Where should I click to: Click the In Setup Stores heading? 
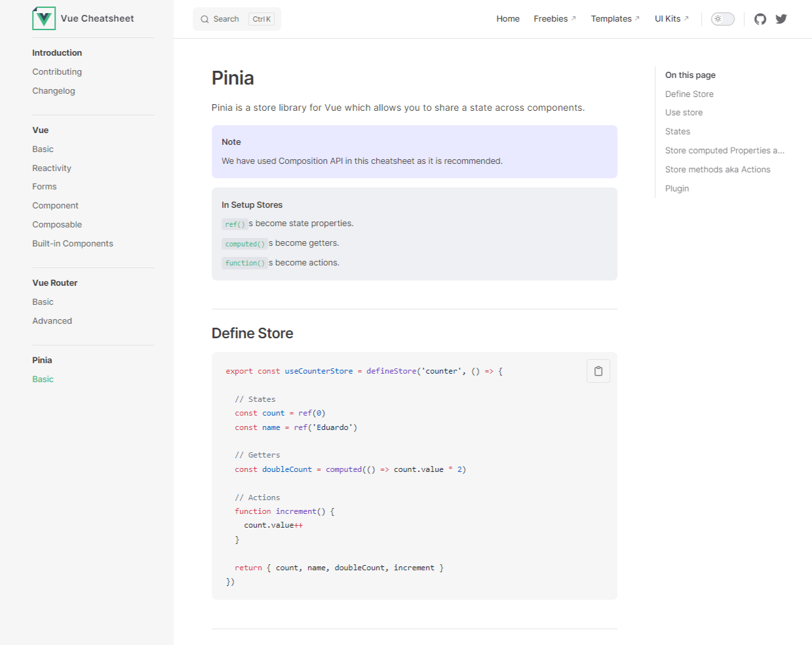click(252, 205)
